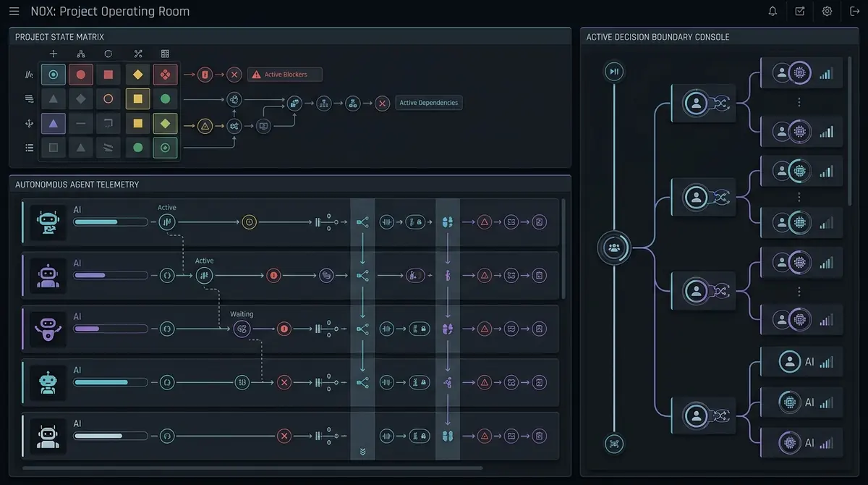
Task: Open the task checklist icon in header
Action: click(799, 12)
